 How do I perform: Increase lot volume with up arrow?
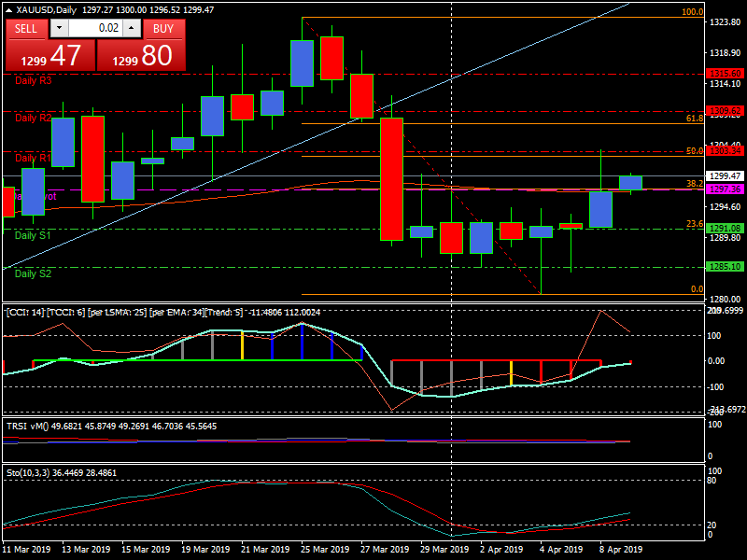[130, 28]
